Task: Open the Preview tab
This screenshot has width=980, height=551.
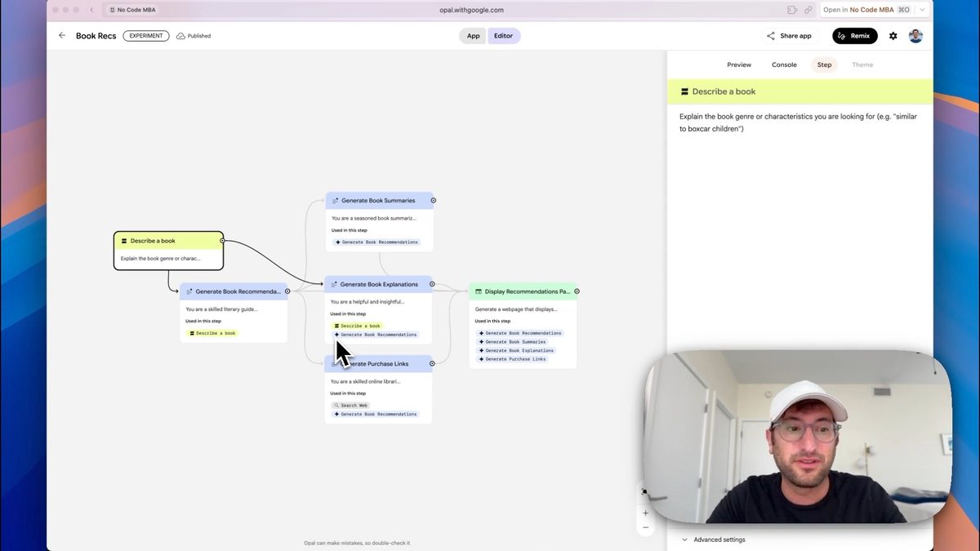Action: click(739, 64)
